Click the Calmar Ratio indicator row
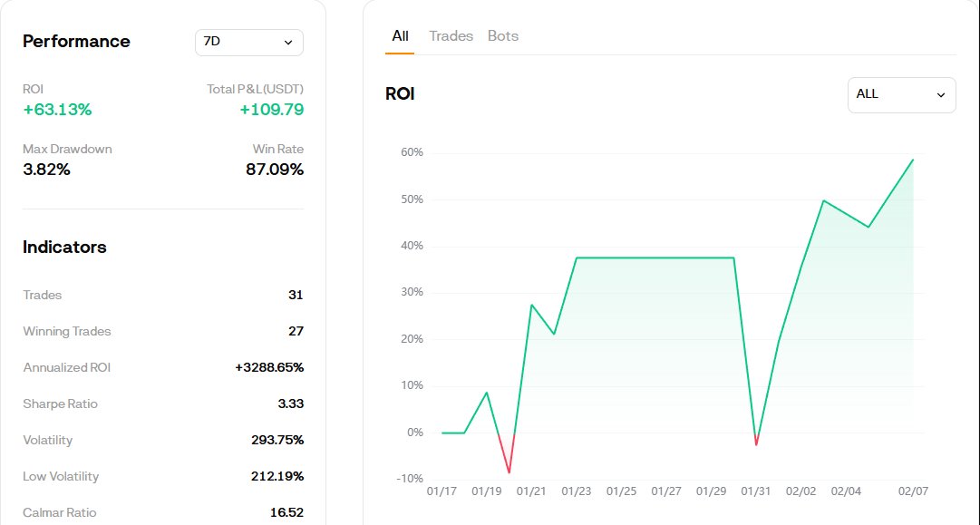This screenshot has width=980, height=525. point(163,512)
